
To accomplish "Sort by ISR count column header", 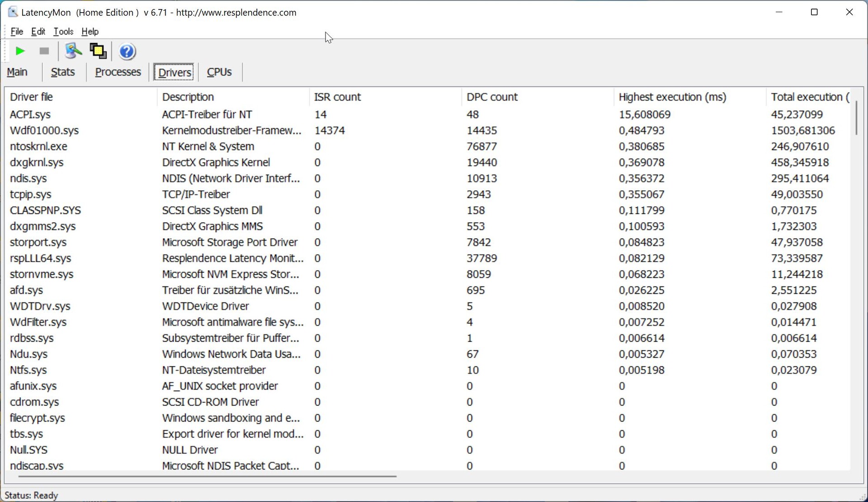I will coord(337,97).
